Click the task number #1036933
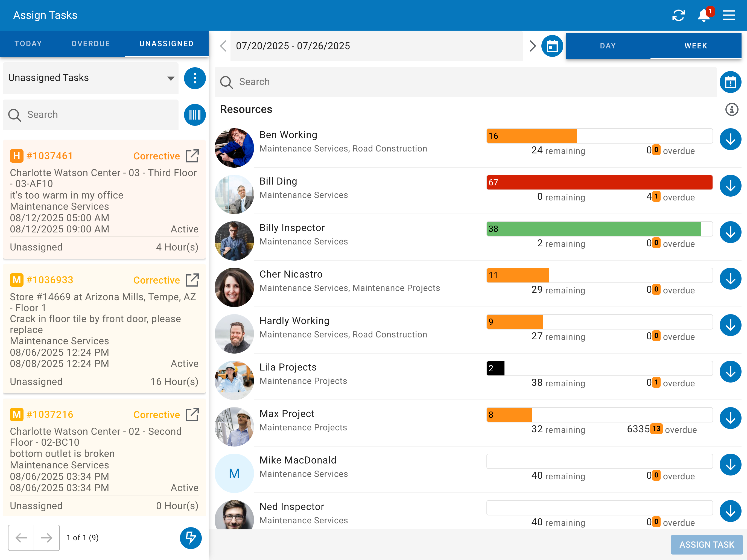Viewport: 747px width, 560px height. tap(50, 280)
